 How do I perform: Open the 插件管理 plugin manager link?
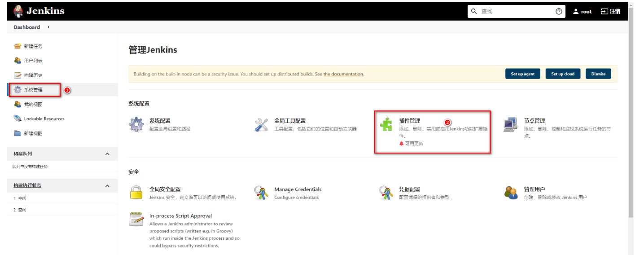click(x=409, y=121)
